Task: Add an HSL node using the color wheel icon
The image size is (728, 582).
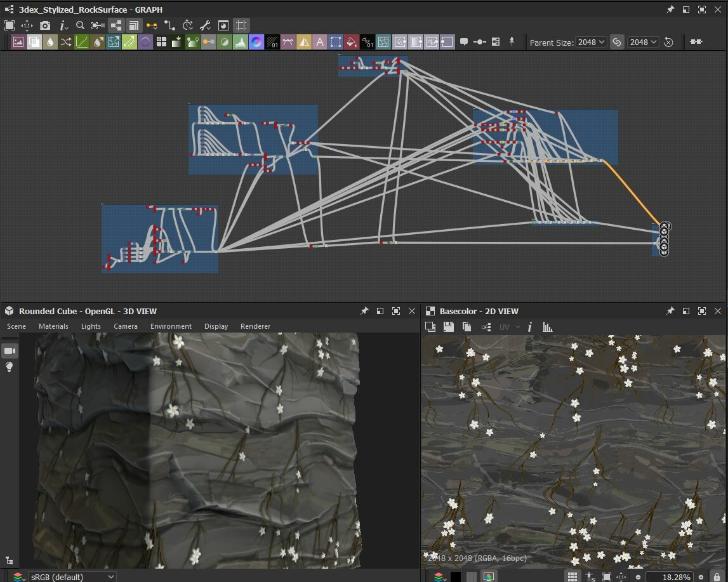Action: click(255, 42)
